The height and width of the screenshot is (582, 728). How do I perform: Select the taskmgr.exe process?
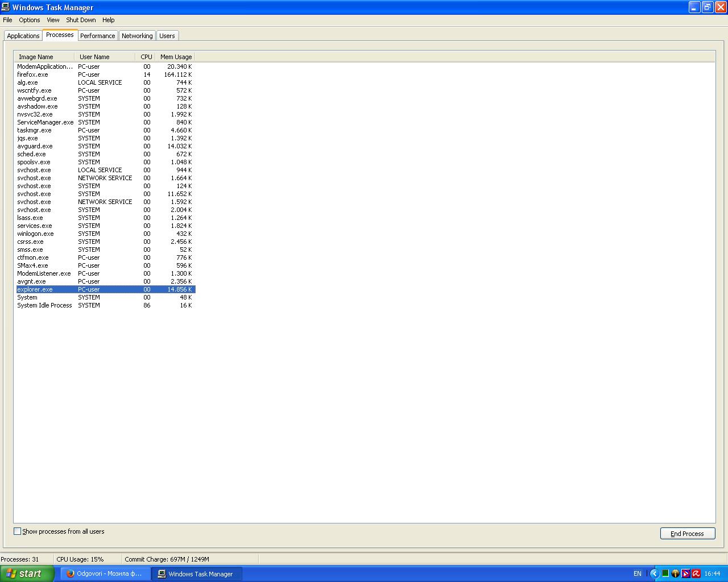pyautogui.click(x=105, y=130)
